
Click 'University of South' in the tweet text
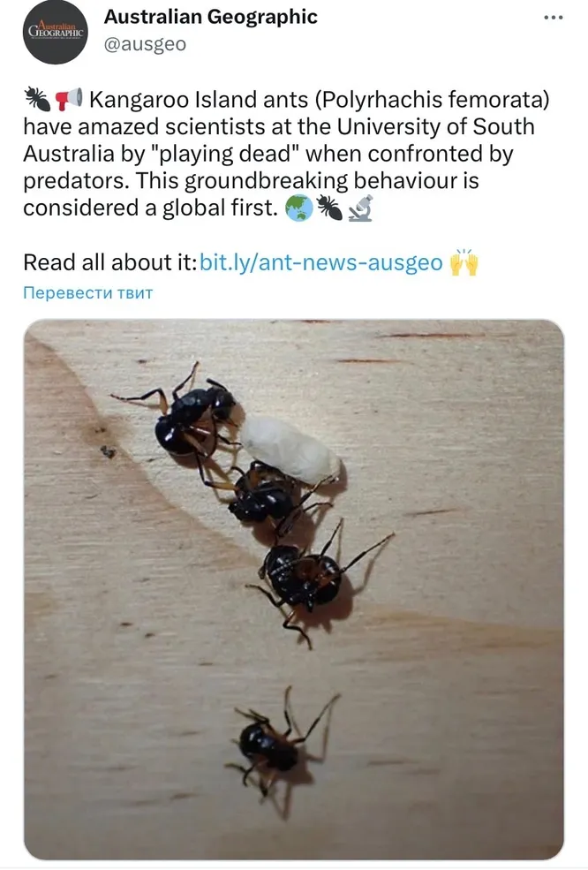pyautogui.click(x=435, y=126)
